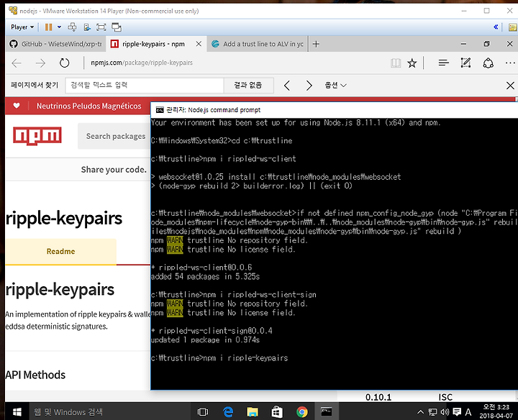Open Edge more actions ellipsis
This screenshot has height=420, width=518.
[x=510, y=63]
